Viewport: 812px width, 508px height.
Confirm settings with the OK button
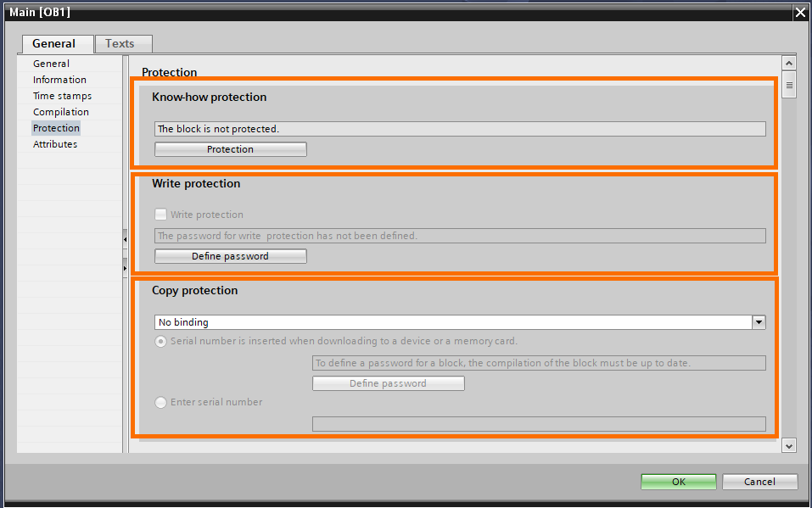coord(678,481)
